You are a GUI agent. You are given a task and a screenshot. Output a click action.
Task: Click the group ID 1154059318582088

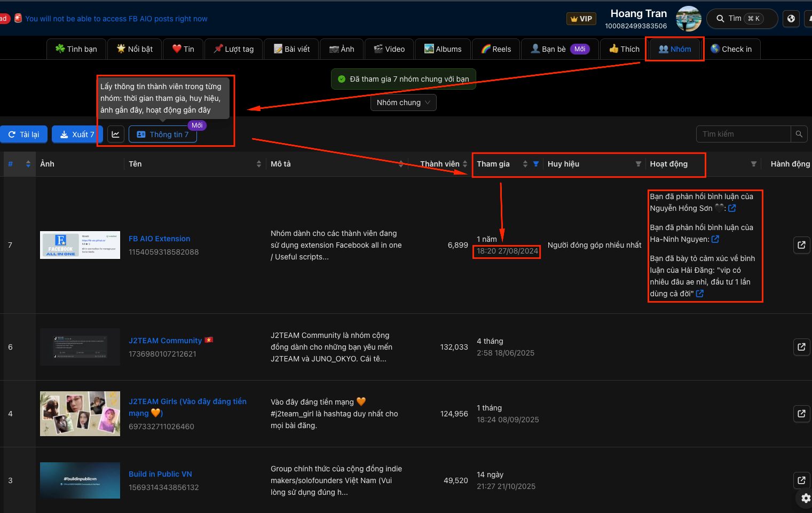pos(163,252)
